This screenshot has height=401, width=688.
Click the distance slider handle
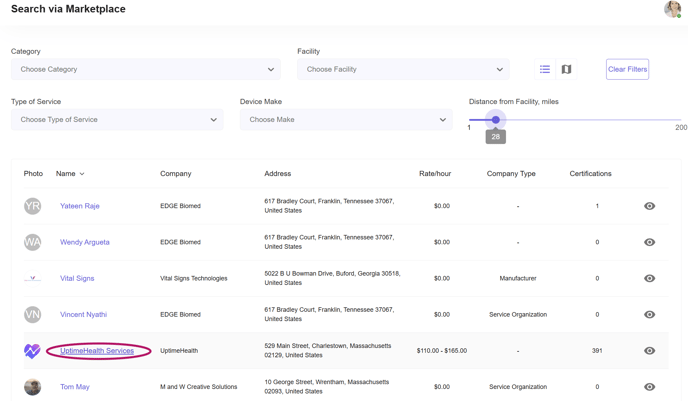coord(495,120)
